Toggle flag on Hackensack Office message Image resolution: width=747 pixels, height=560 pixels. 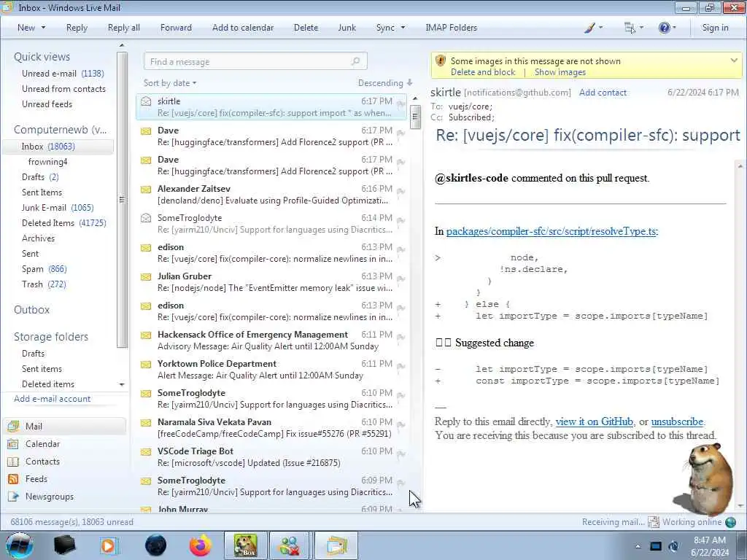[400, 337]
